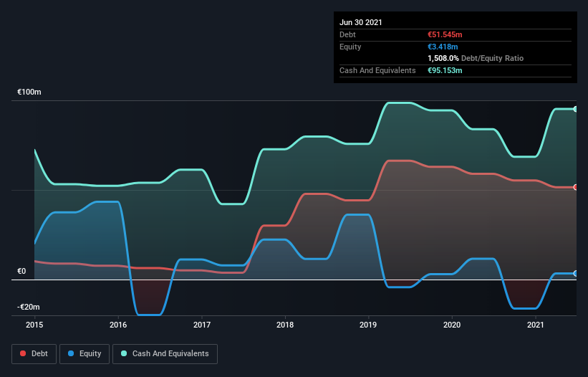Click the Equity endpoint marker on chart
The width and height of the screenshot is (588, 377).
tap(576, 274)
